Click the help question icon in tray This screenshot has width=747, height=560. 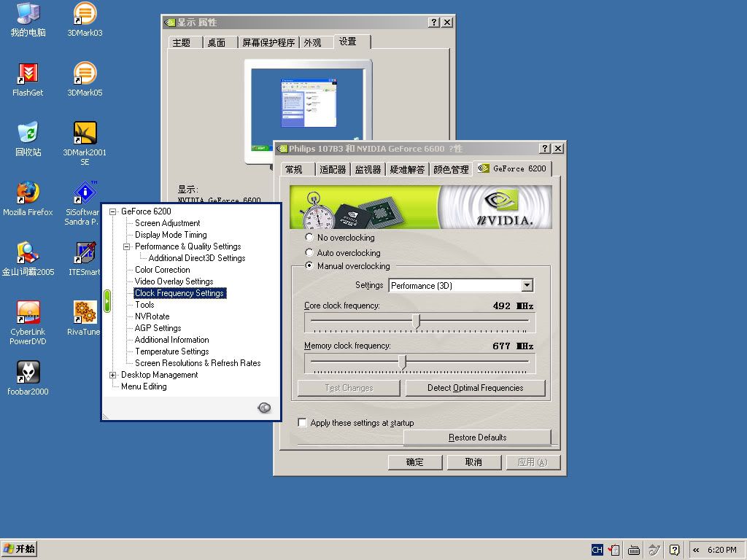[x=675, y=550]
